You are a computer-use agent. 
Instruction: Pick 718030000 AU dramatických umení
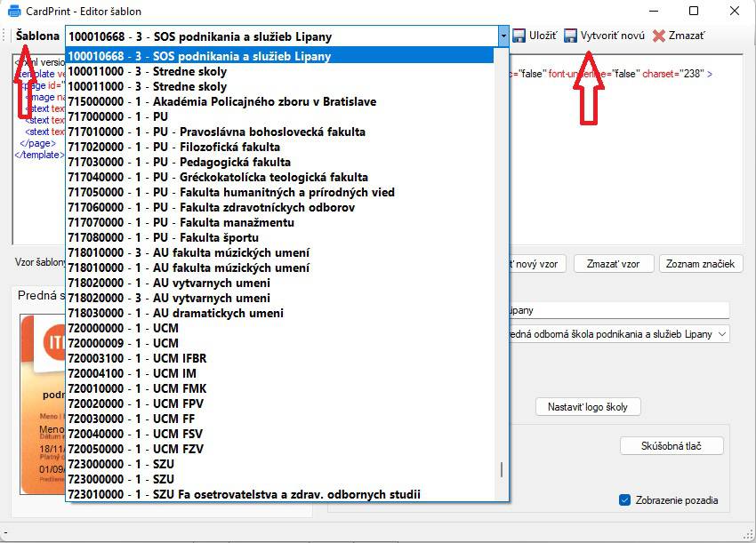pos(176,313)
